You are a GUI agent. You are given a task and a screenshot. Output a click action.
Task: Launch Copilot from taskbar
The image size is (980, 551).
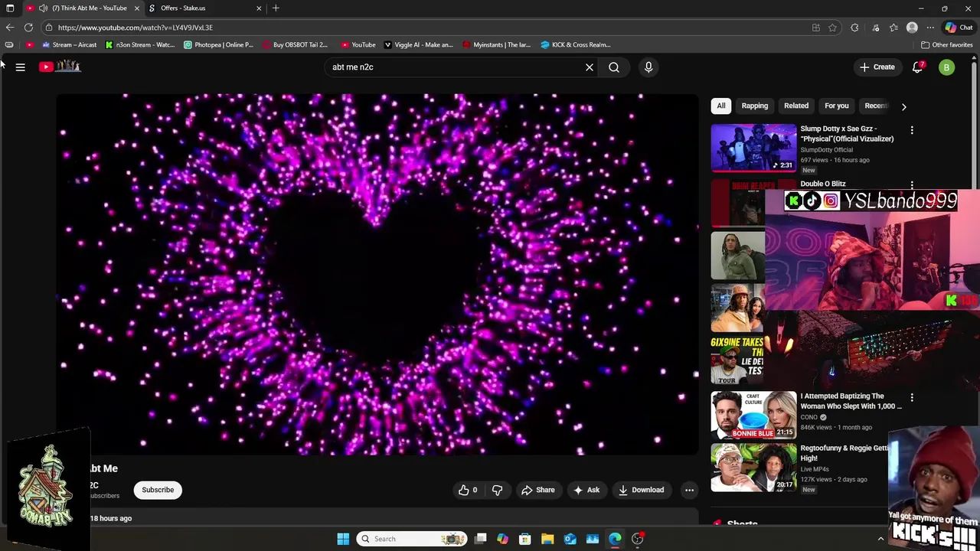tap(502, 539)
